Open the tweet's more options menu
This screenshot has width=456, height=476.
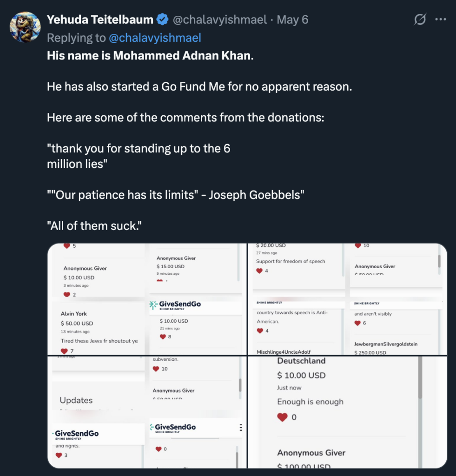[440, 20]
